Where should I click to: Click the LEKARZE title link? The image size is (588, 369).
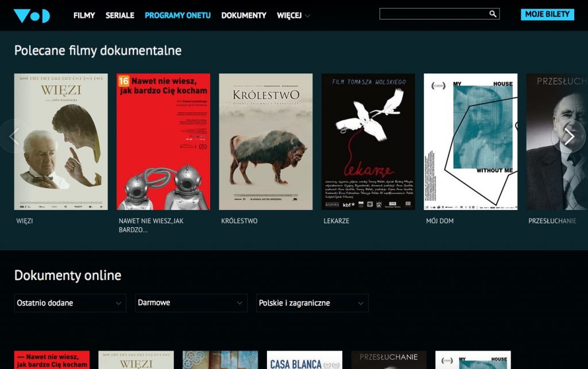click(x=336, y=221)
